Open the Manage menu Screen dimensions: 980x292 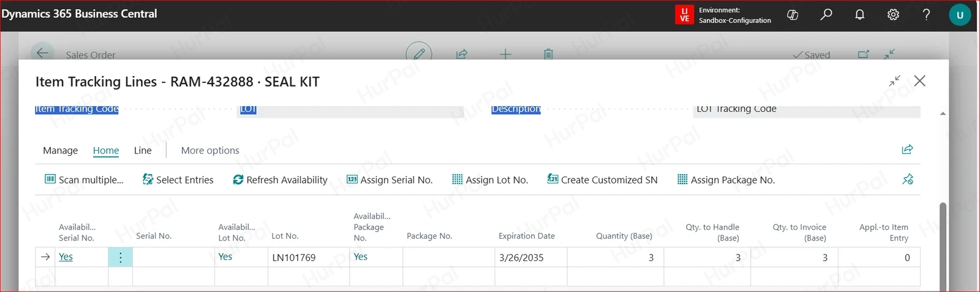[x=60, y=150]
